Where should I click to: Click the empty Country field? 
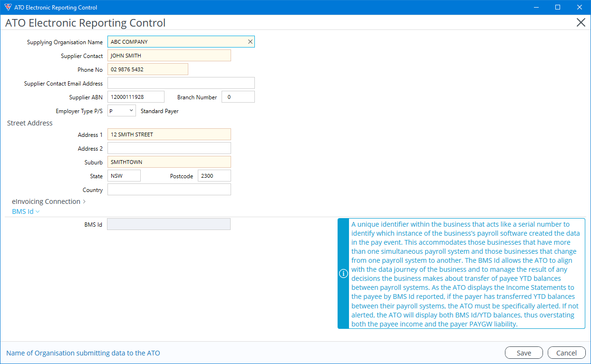pos(169,190)
